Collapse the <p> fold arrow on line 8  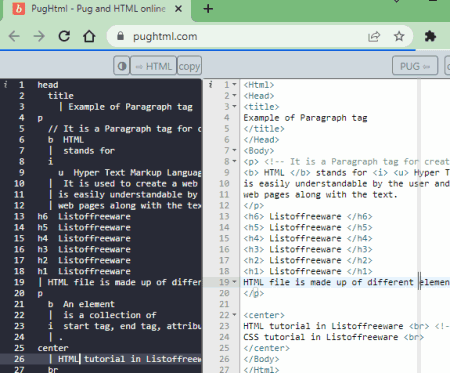point(234,162)
